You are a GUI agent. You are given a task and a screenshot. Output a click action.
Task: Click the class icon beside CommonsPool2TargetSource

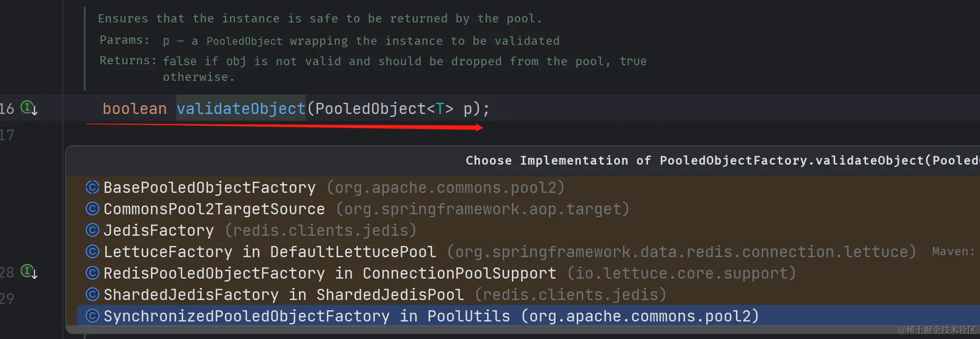click(92, 209)
